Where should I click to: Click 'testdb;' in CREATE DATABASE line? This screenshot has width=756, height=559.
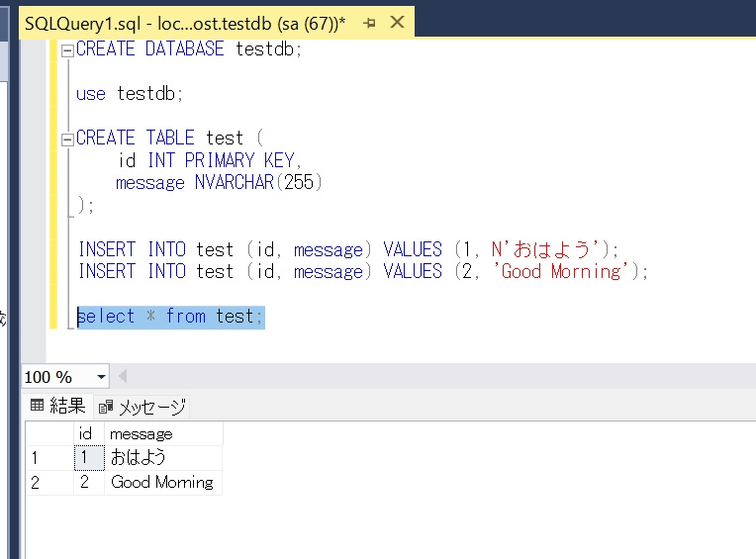268,49
